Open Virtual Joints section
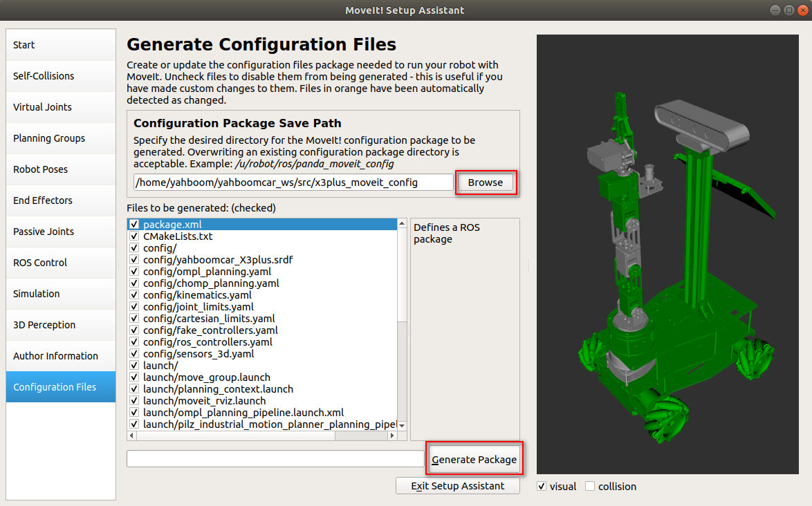Screen dimensions: 812x506 61,107
